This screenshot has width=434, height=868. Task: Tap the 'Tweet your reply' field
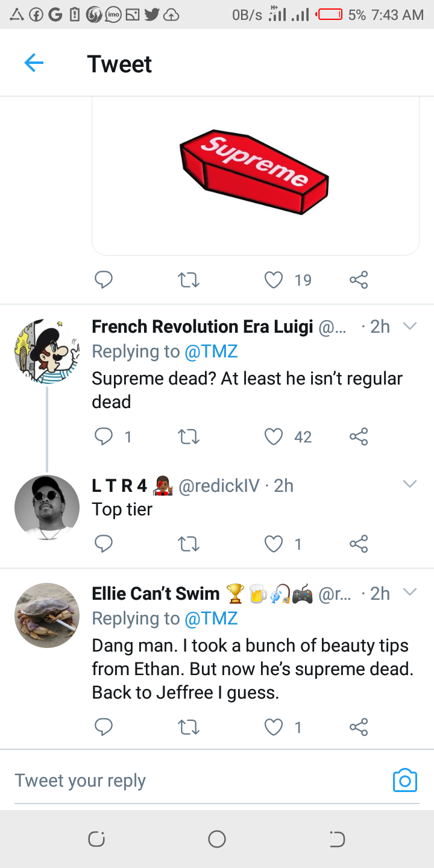pos(181,781)
